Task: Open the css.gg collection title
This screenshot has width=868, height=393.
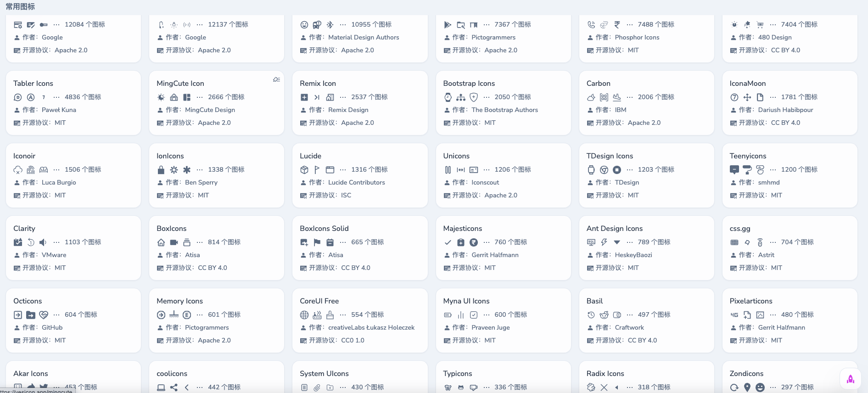Action: click(x=740, y=229)
